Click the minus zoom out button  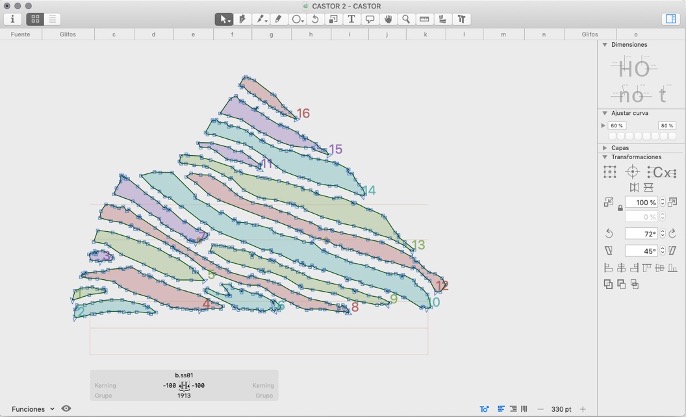click(541, 409)
